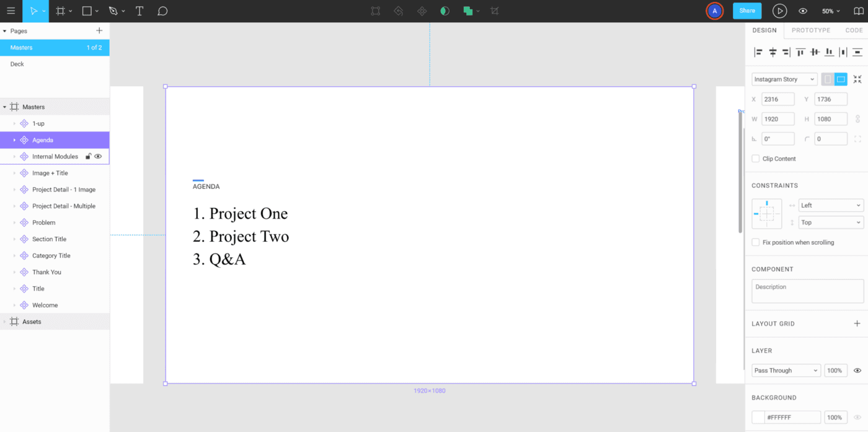This screenshot has width=868, height=432.
Task: Click the X position field
Action: click(x=778, y=99)
